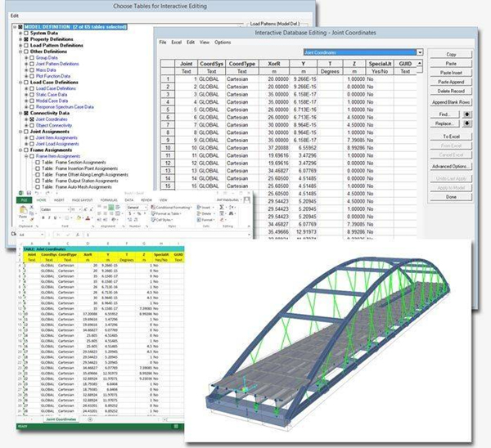Open the Options menu in database editing window

point(223,43)
